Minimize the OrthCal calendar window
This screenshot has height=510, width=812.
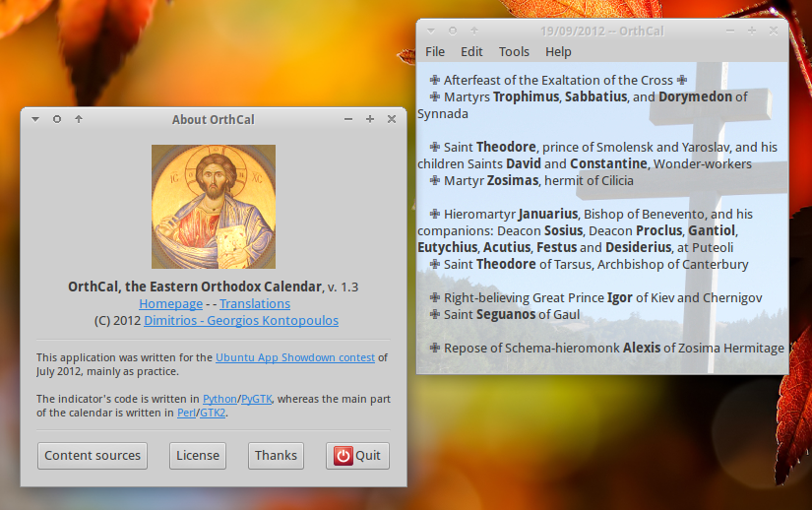730,32
